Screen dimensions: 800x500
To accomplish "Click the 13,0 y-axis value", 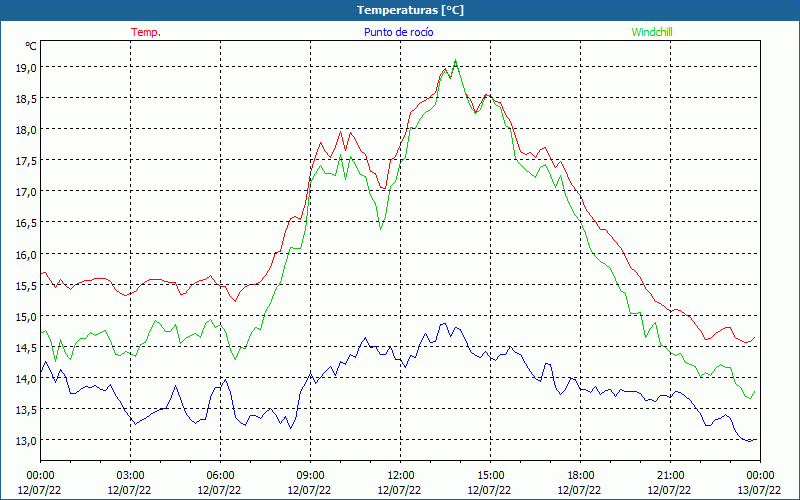I will [x=27, y=440].
